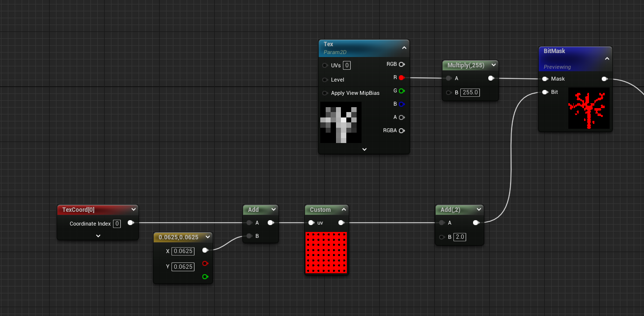Click the Tex node Level input pin
The width and height of the screenshot is (644, 316).
(x=325, y=80)
